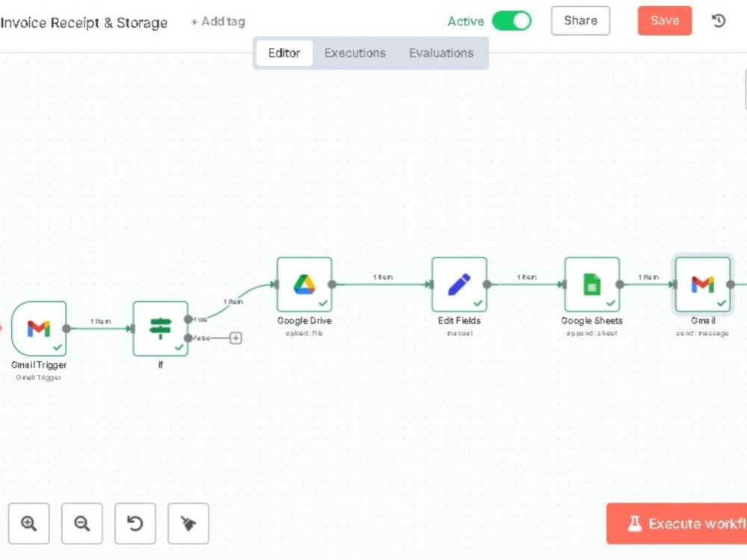Click the 'Google Drive' node label

click(x=305, y=320)
